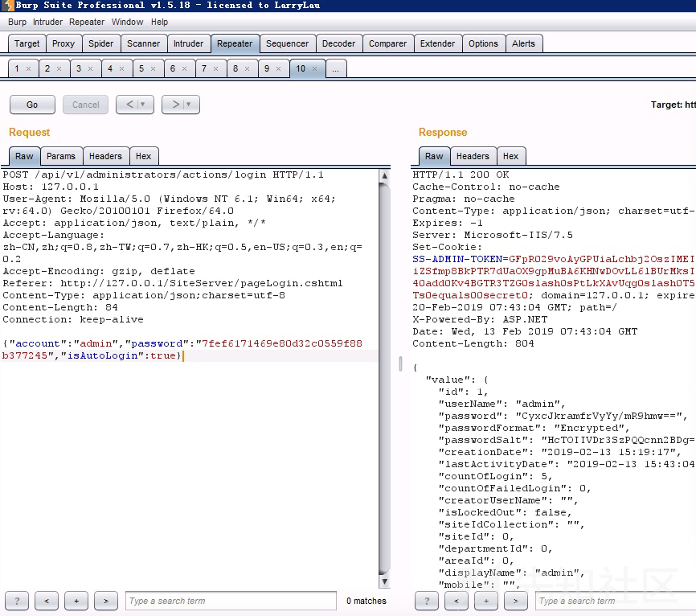Click the POST request line in raw request
Image resolution: width=696 pixels, height=616 pixels.
coord(163,175)
